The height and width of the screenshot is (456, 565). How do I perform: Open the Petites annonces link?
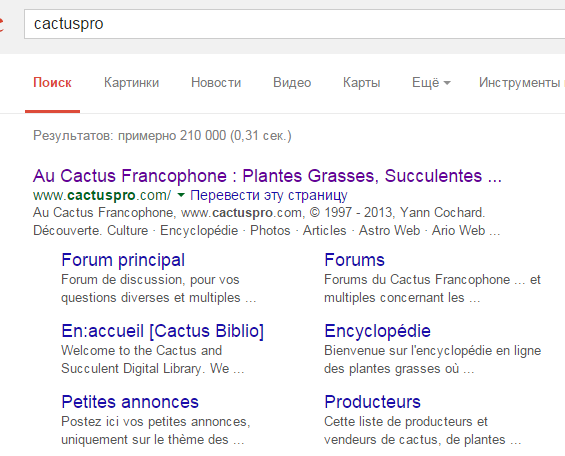pyautogui.click(x=130, y=402)
